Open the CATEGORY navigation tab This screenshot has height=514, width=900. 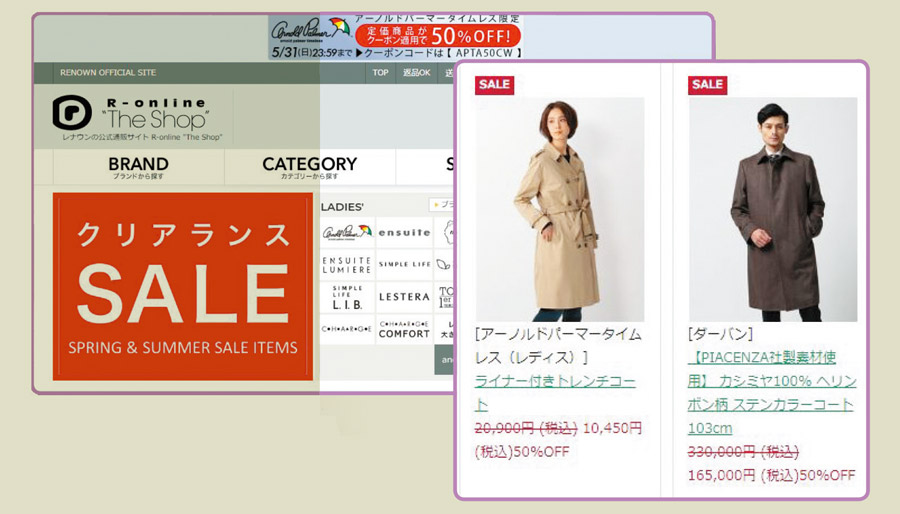[309, 167]
